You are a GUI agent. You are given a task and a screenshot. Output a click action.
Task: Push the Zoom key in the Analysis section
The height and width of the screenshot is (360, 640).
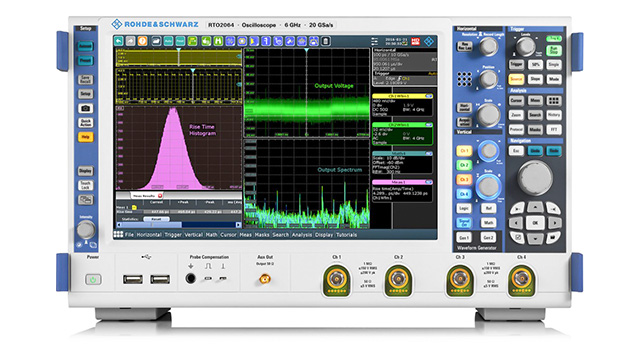coord(516,115)
